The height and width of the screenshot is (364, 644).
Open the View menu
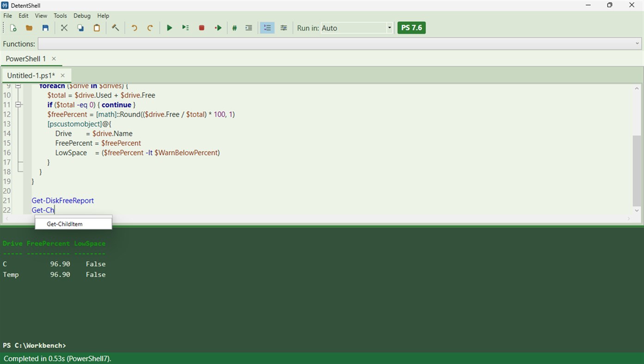point(41,16)
